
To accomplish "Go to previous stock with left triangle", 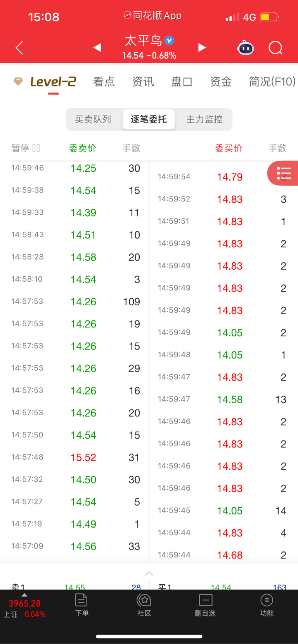I will 97,47.
